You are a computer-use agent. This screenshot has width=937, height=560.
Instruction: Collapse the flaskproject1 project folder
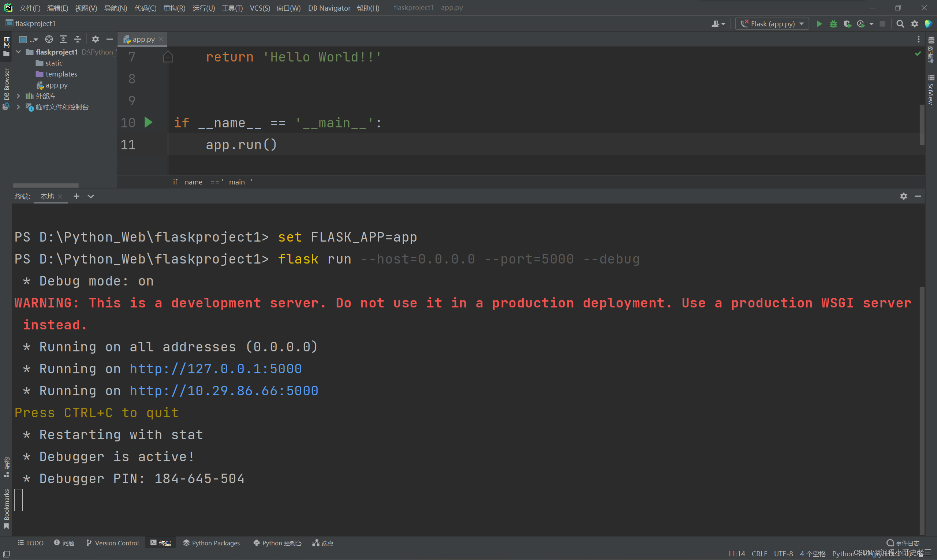(19, 52)
